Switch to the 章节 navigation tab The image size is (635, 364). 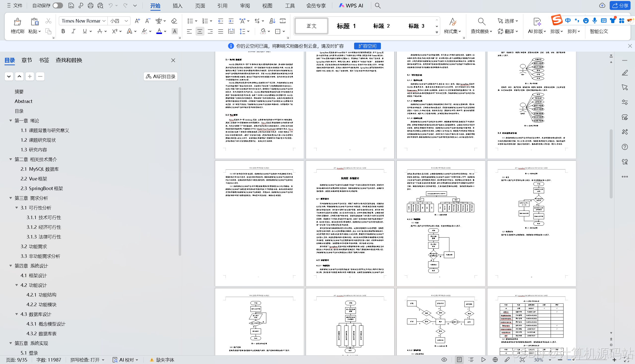(x=27, y=60)
